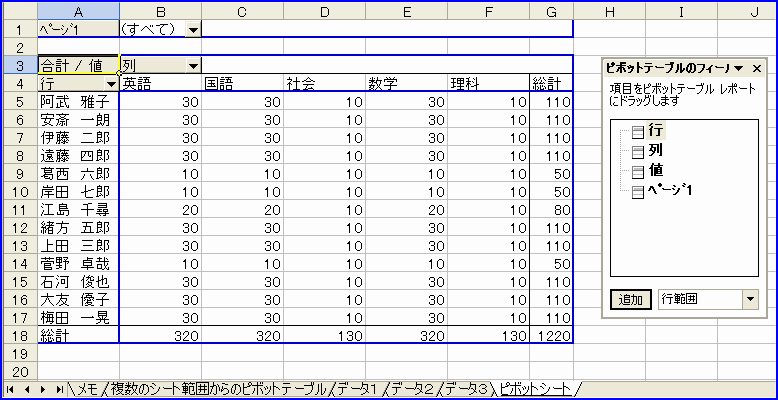This screenshot has height=400, width=778.
Task: Select the 菅野 卓哉 row label
Action: (78, 264)
